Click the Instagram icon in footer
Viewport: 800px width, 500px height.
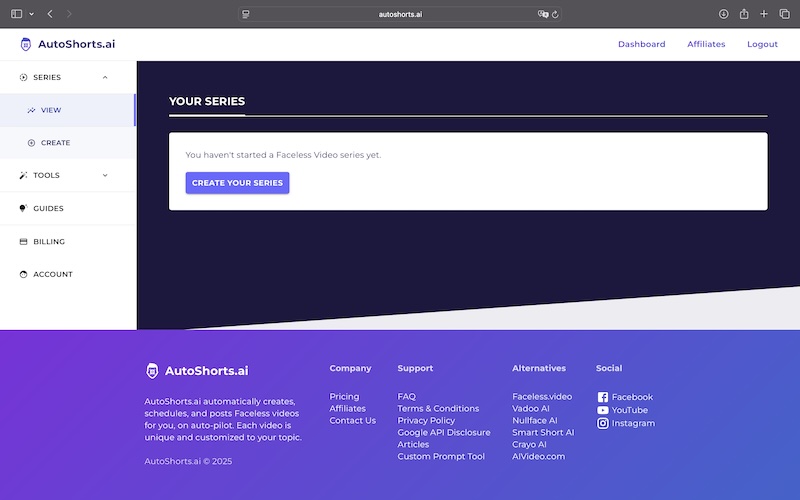pyautogui.click(x=603, y=423)
